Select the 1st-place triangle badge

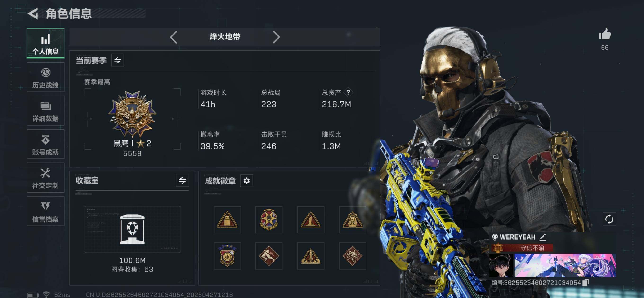[310, 219]
